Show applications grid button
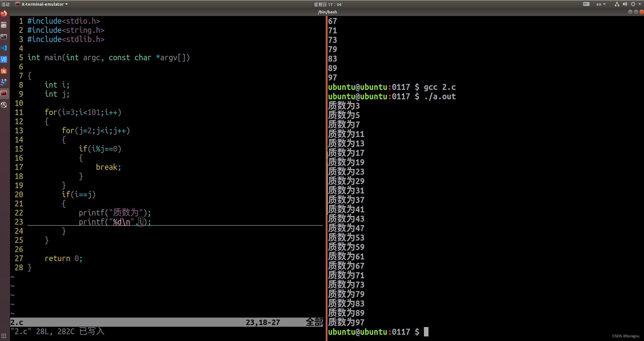 coord(4,336)
